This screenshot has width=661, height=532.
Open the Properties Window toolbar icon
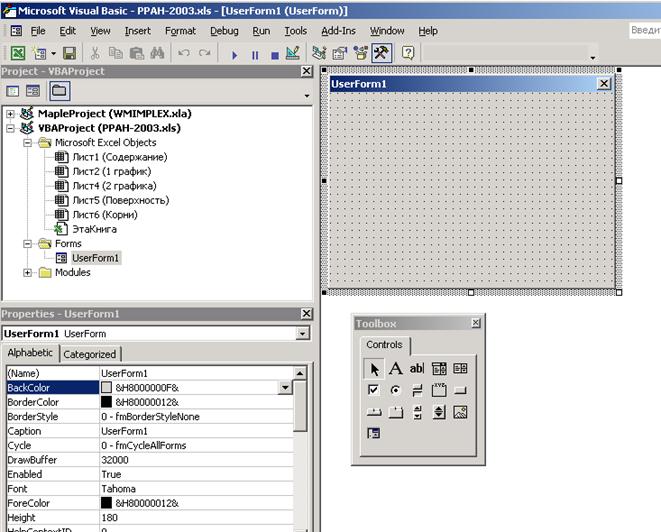point(340,53)
